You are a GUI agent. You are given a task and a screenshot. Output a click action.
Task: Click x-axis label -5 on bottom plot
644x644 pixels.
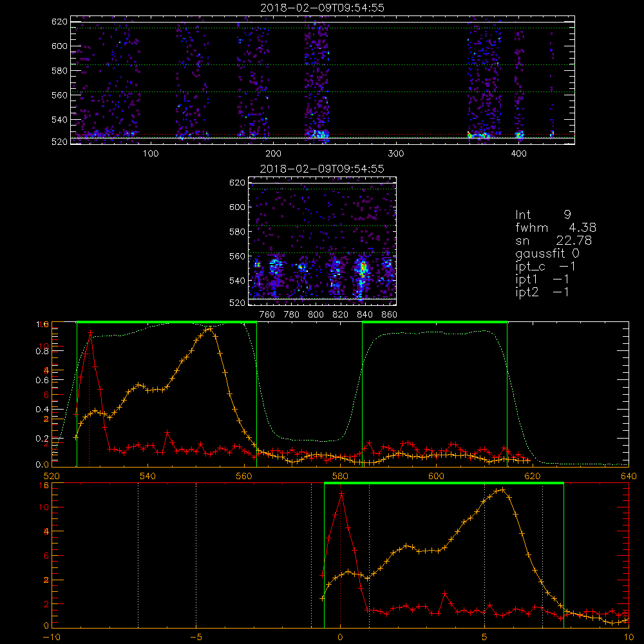point(196,638)
